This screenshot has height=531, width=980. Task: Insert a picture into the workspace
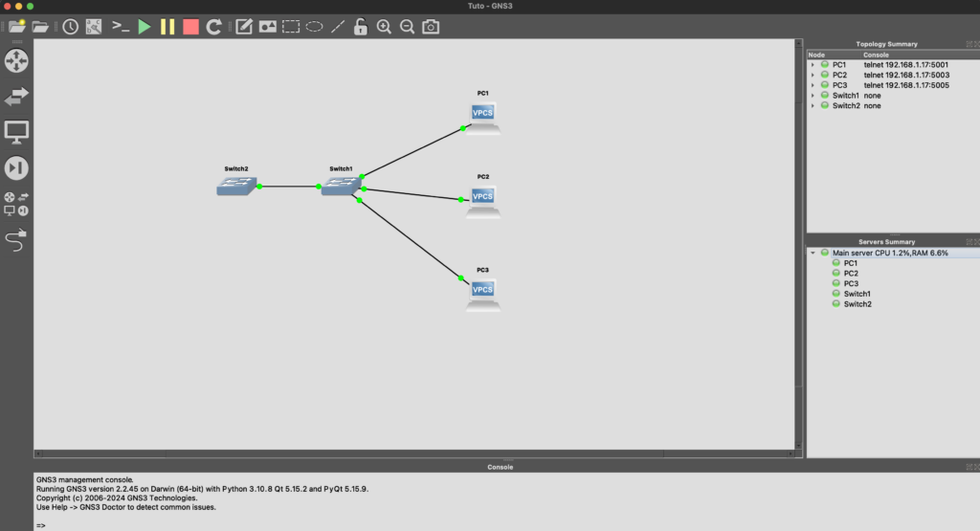(268, 27)
